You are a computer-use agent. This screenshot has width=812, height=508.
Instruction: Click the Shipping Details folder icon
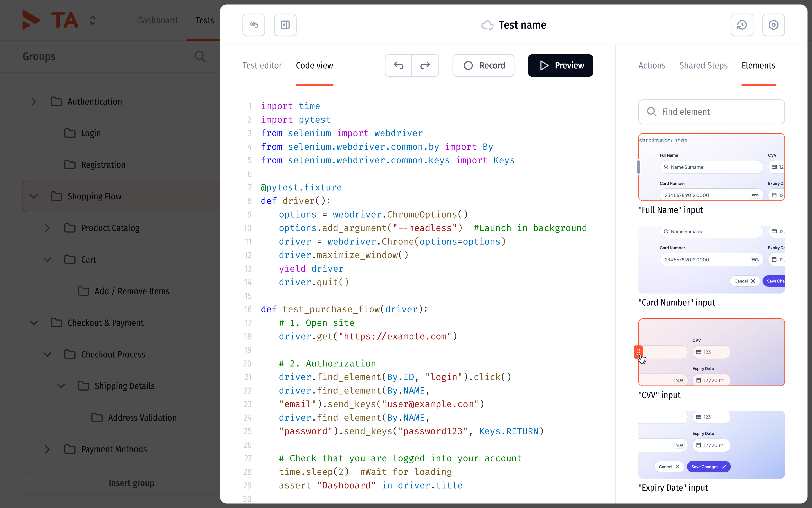[83, 386]
